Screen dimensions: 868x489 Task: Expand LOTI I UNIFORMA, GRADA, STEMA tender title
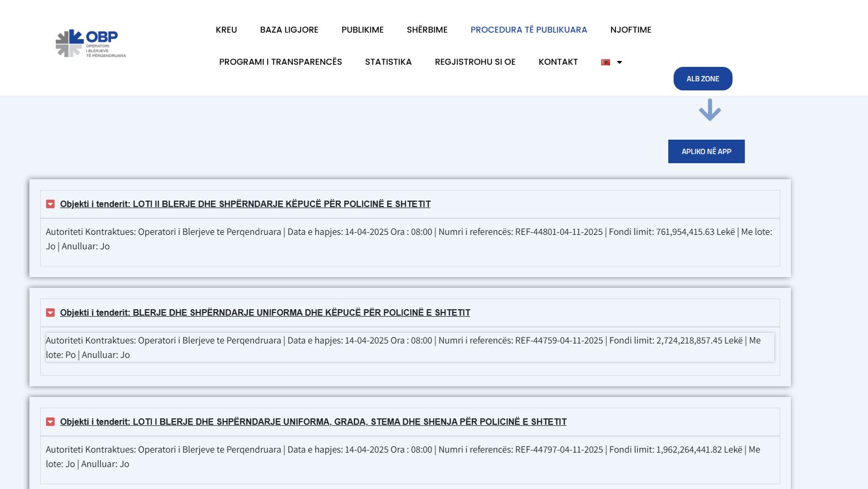click(313, 422)
